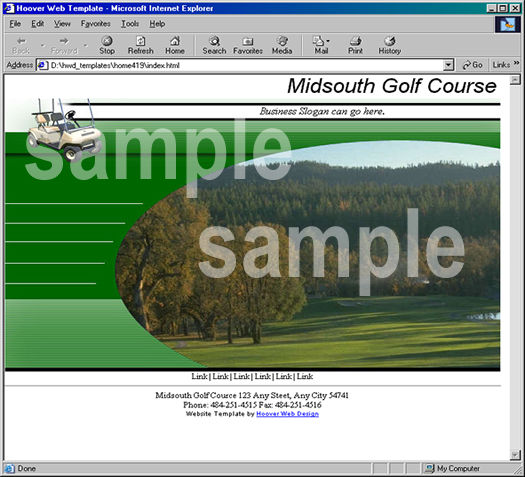This screenshot has width=525, height=477.
Task: Open the Forward history dropdown arrow
Action: tap(85, 45)
